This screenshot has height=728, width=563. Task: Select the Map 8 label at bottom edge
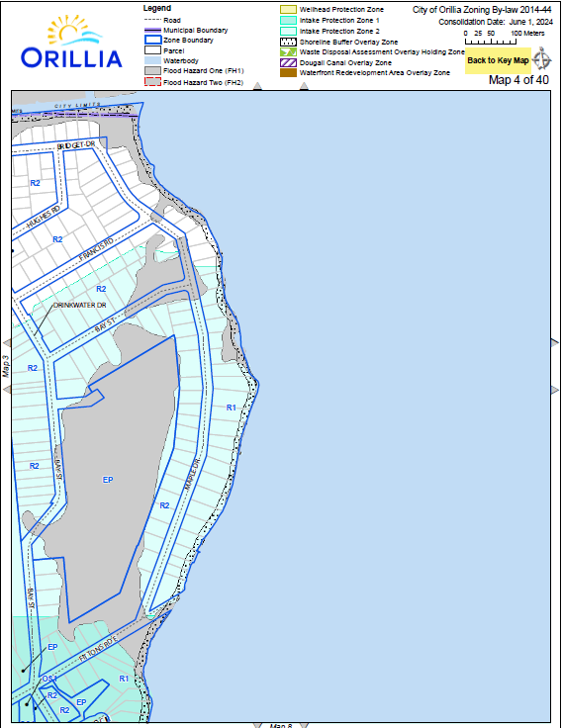coord(281,725)
